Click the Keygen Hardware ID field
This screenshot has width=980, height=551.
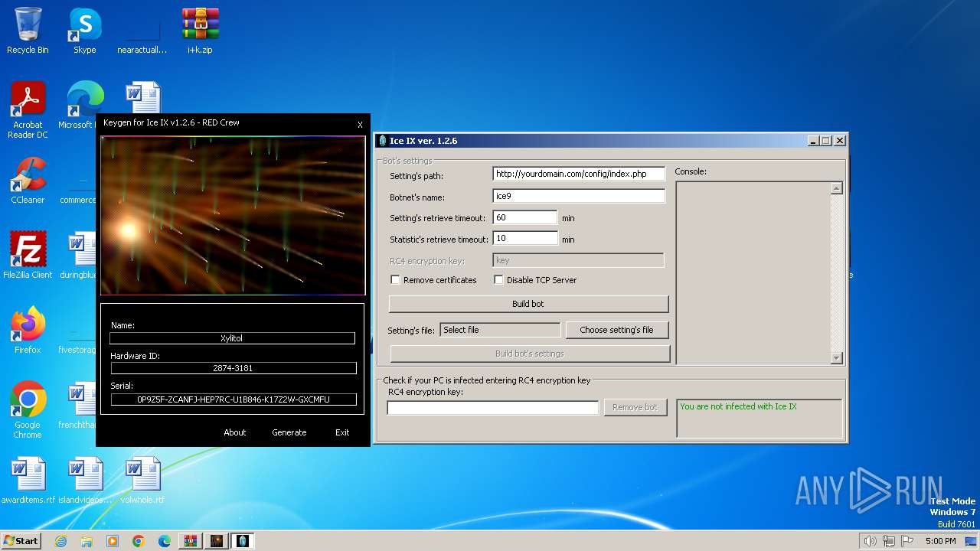(233, 368)
